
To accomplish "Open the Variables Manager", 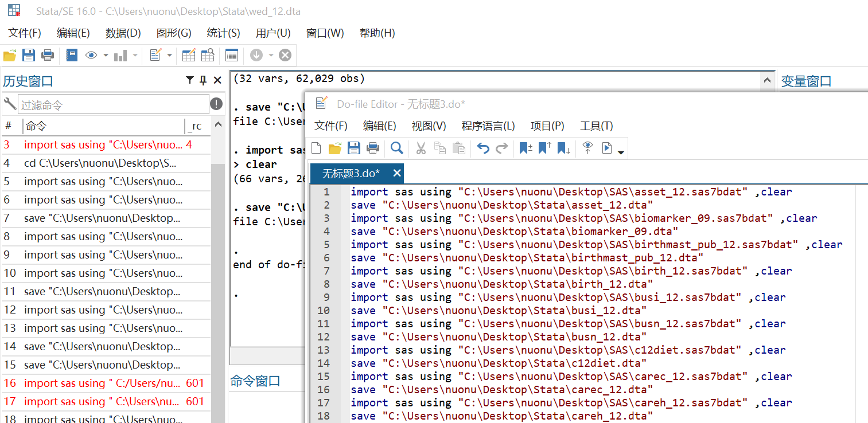I will [x=231, y=55].
